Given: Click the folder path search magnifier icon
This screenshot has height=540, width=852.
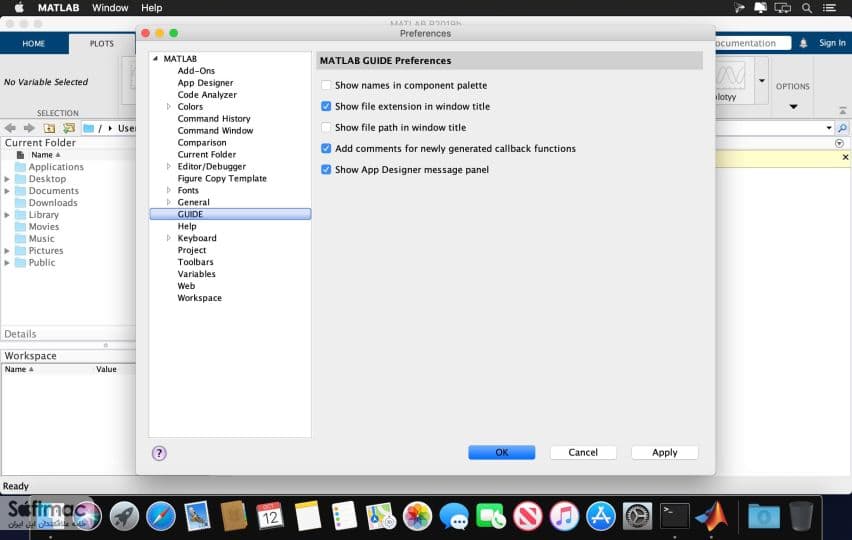Looking at the screenshot, I should point(842,128).
